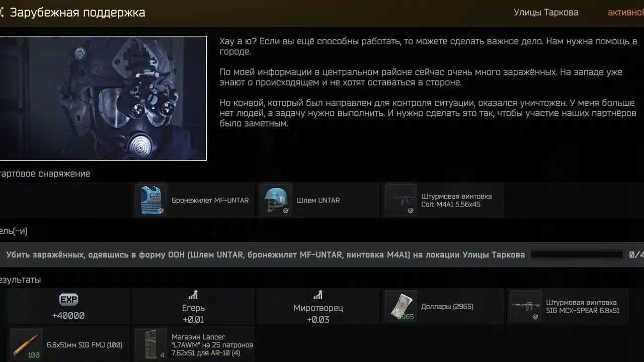644x362 pixels.
Task: Click the активно quest status label
Action: (x=625, y=13)
